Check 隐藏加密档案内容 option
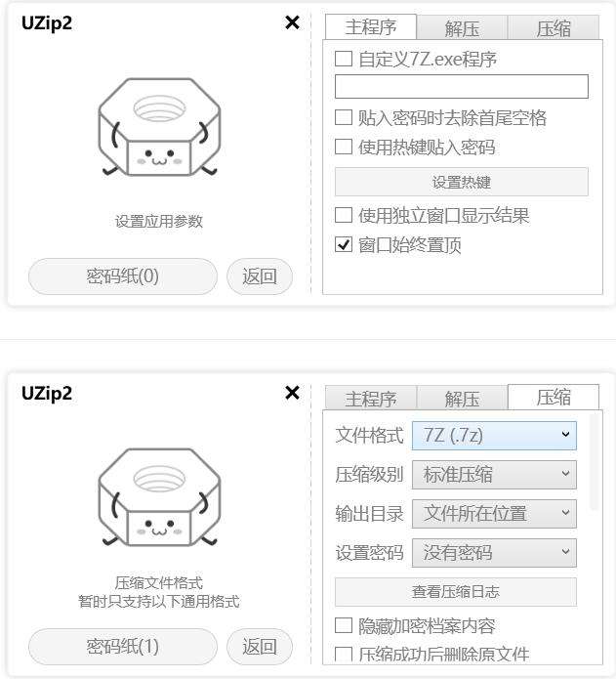This screenshot has height=679, width=616. (x=344, y=625)
